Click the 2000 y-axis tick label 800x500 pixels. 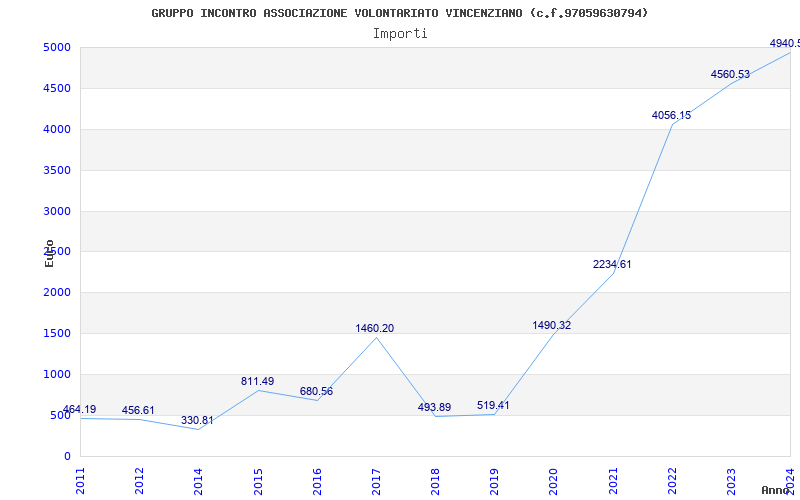point(57,292)
